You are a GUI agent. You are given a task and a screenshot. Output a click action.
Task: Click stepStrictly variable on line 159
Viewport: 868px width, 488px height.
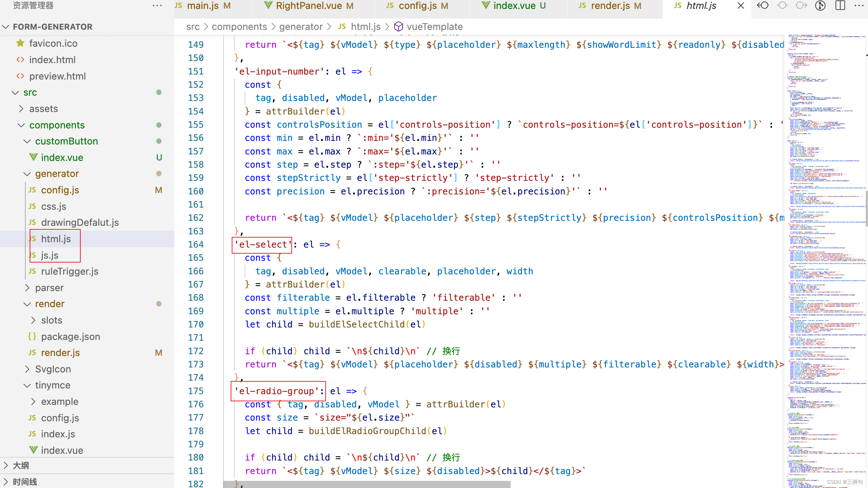coord(308,178)
